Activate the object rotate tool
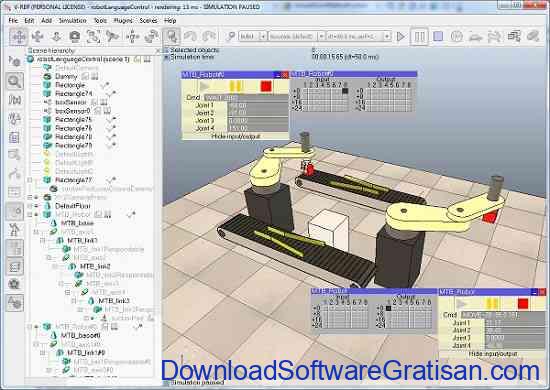 (x=152, y=36)
